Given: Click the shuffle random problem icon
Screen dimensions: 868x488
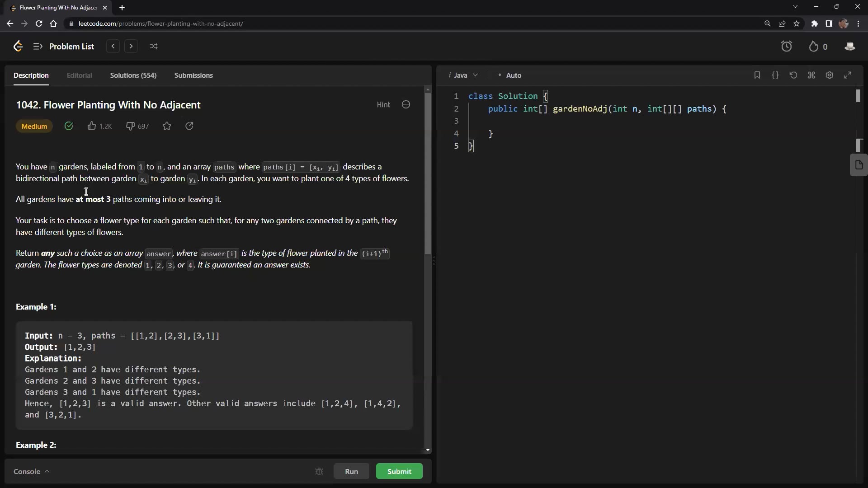Looking at the screenshot, I should point(154,46).
